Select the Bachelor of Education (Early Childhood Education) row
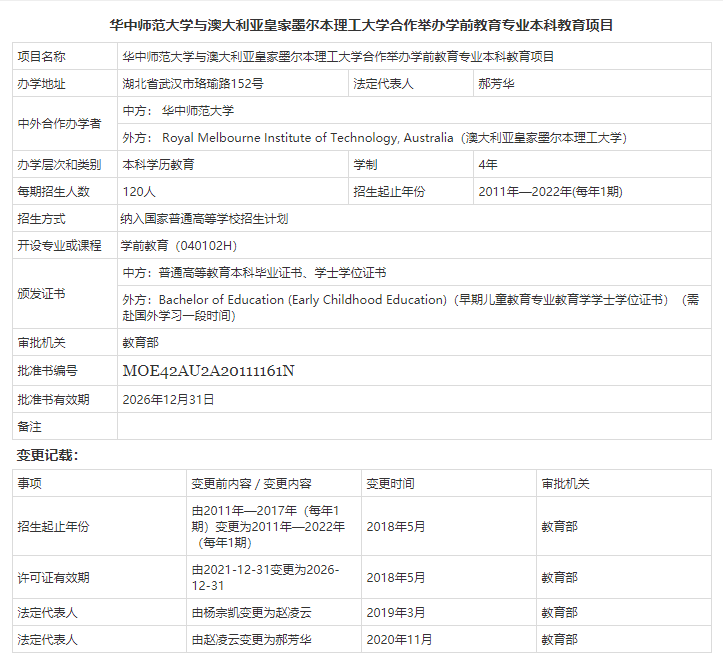 [414, 307]
